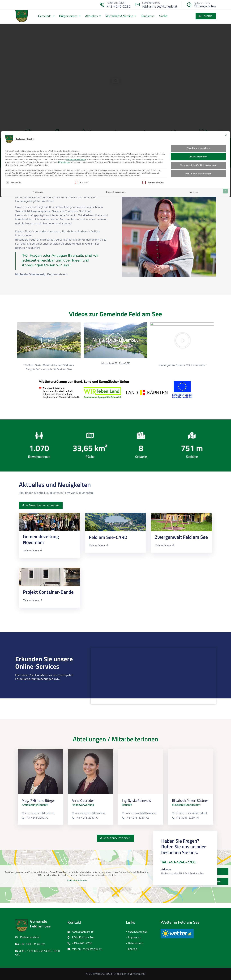
Task: Open the Impressum tab in cookie dialog
Action: click(193, 192)
